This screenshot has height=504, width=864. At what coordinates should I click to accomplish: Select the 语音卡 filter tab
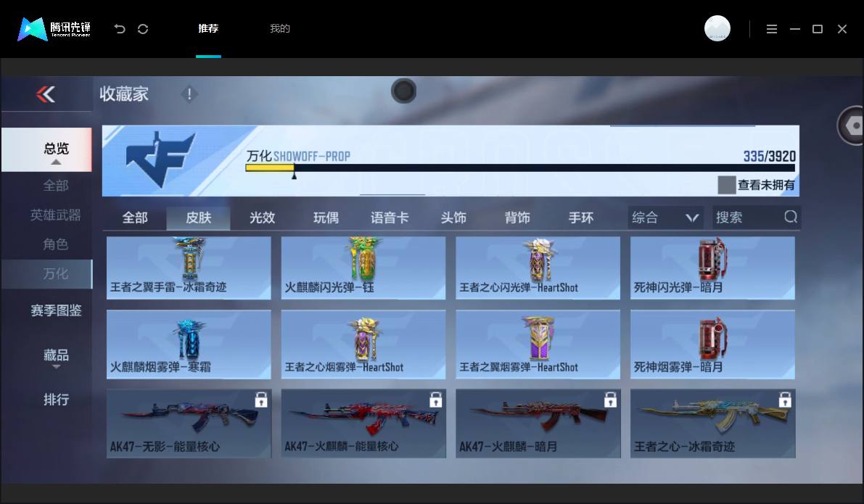pyautogui.click(x=390, y=218)
